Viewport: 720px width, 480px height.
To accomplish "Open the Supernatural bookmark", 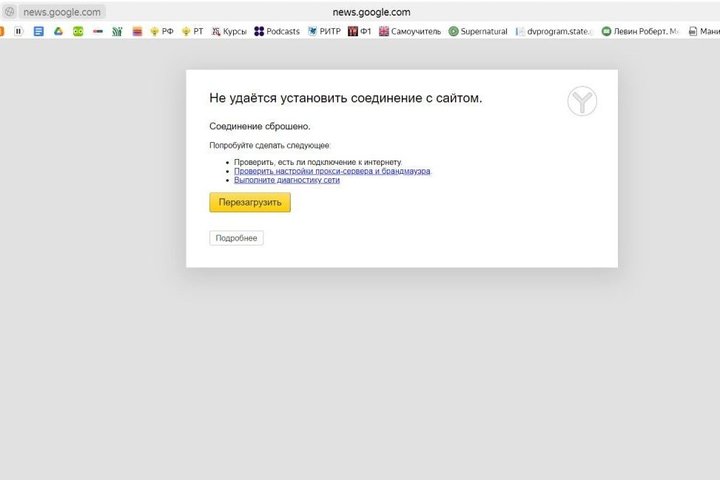I will pos(478,31).
